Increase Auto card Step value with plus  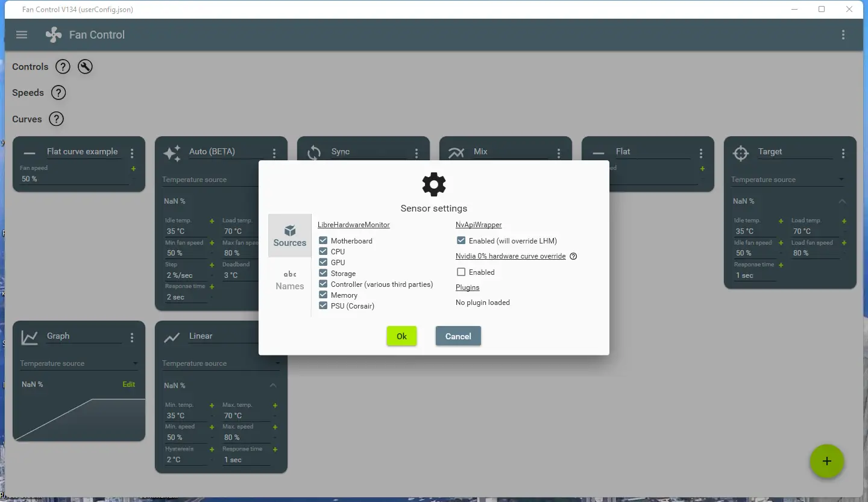pyautogui.click(x=212, y=265)
